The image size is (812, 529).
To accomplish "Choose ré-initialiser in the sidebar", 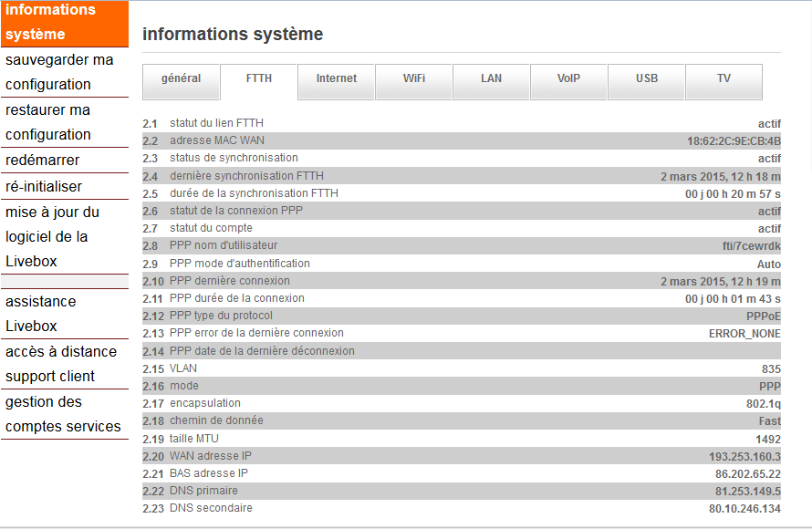I will coord(44,186).
